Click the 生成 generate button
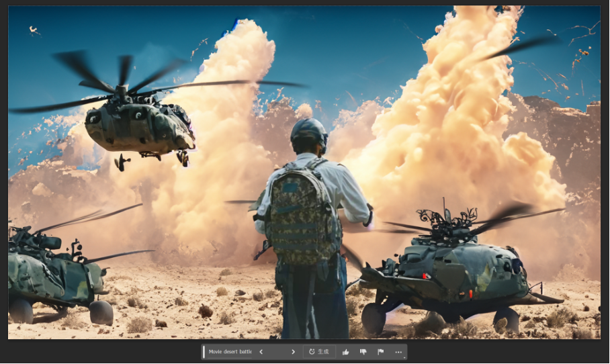 tap(319, 351)
